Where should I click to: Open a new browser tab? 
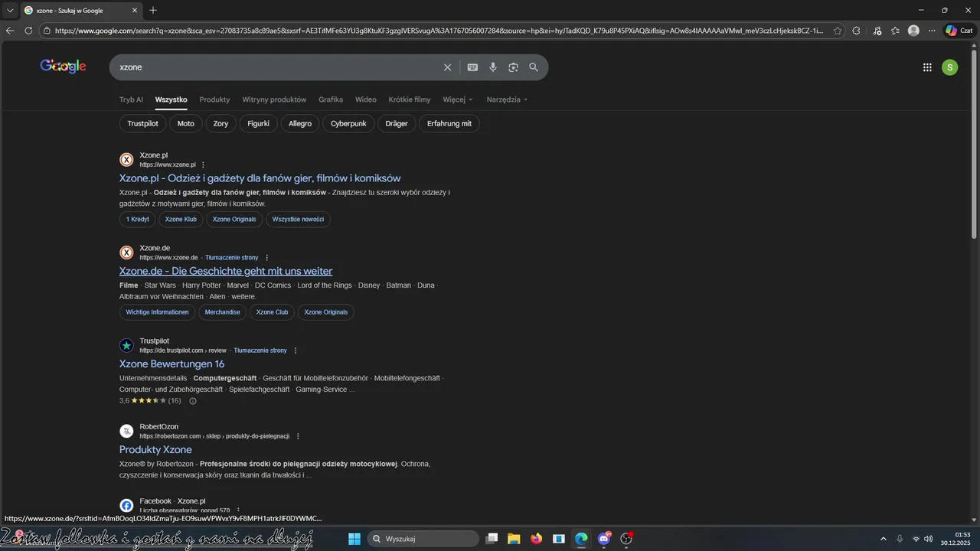click(x=153, y=10)
